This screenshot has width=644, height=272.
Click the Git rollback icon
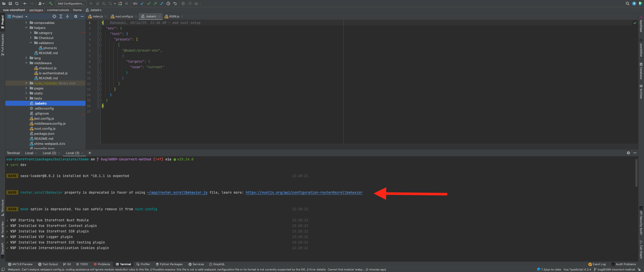pos(175,4)
